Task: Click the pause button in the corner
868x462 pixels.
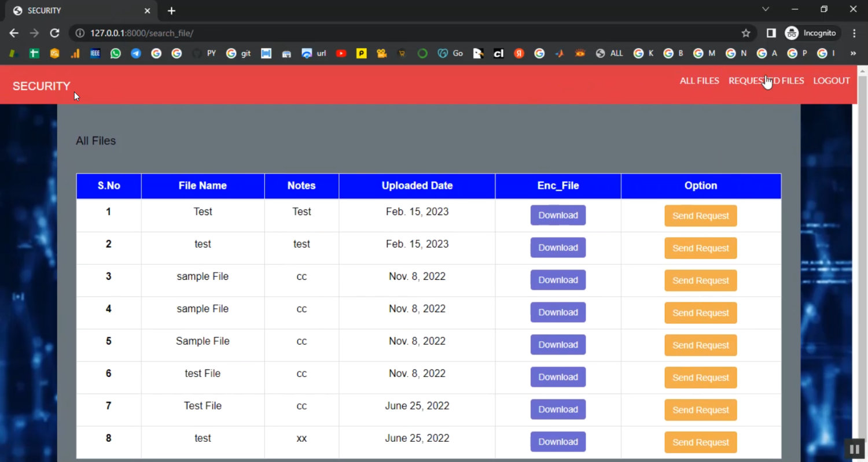Action: (854, 449)
